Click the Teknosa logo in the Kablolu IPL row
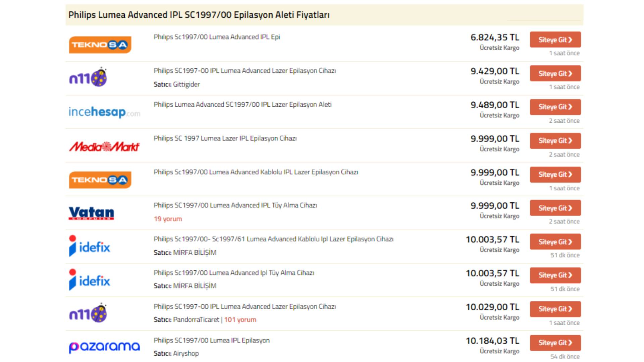This screenshot has height=362, width=644. (x=100, y=180)
